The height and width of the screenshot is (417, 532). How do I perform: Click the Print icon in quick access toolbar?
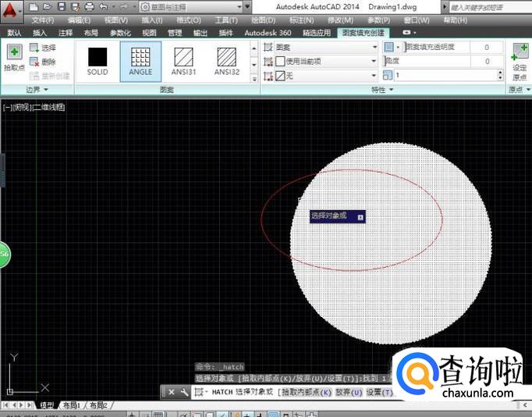pos(88,6)
